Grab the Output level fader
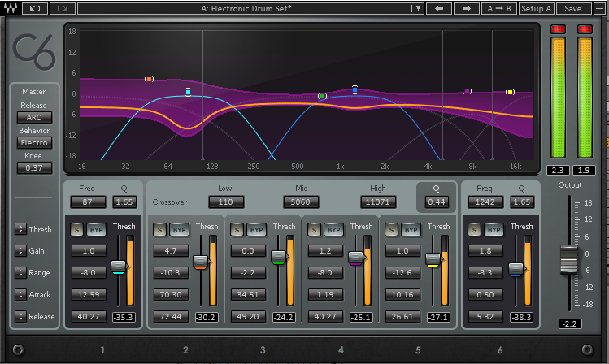Viewport: 609px width, 364px height. coord(569,259)
